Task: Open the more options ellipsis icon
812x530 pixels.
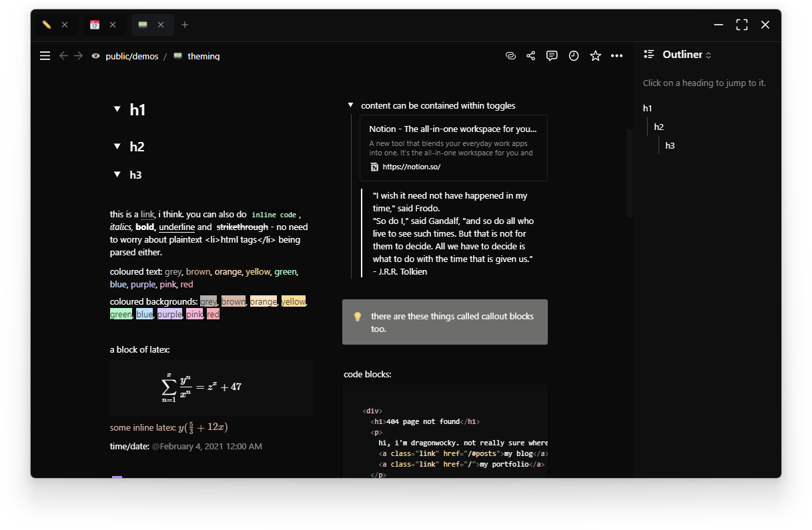Action: click(617, 56)
